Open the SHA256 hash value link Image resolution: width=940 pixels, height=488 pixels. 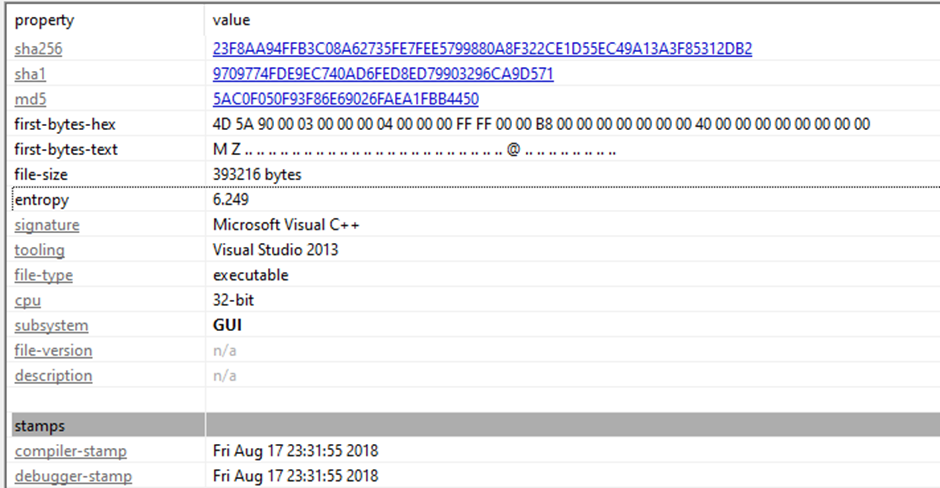tap(482, 49)
